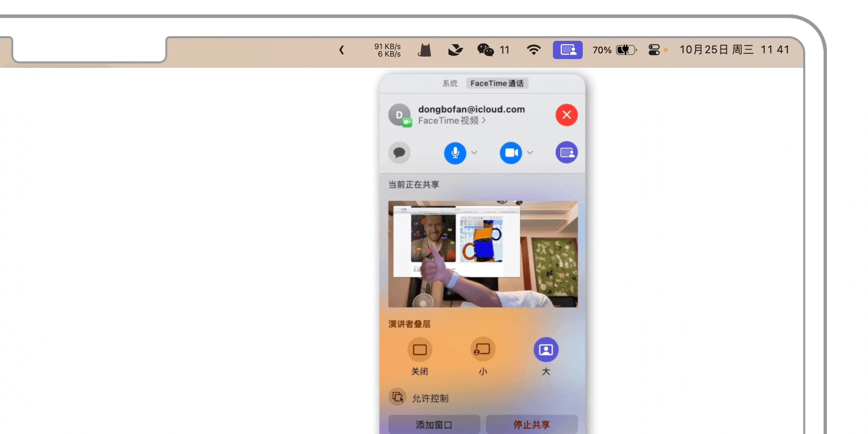Click 允许控制 allow control option
868x434 pixels.
pos(420,398)
